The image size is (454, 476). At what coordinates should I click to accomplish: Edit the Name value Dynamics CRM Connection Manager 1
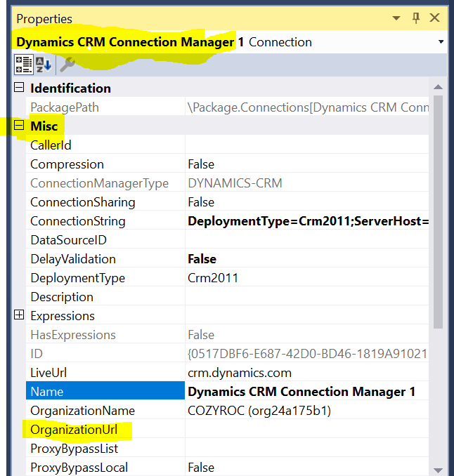click(x=307, y=392)
